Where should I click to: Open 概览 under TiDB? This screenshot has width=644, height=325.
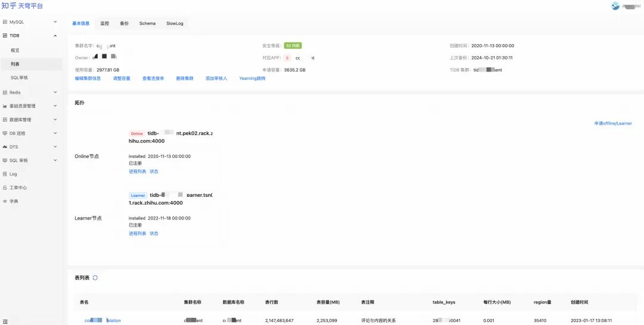[x=15, y=51]
